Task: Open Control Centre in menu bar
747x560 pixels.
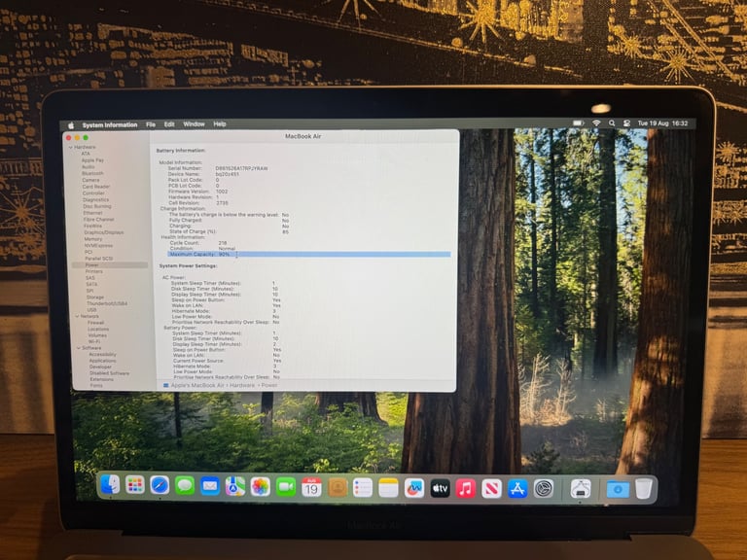Action: (626, 122)
